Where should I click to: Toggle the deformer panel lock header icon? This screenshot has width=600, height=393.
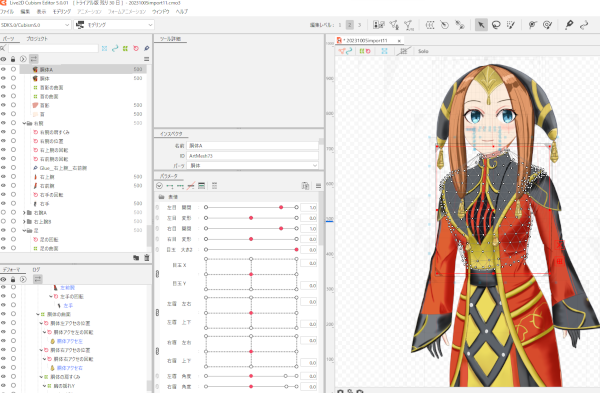pyautogui.click(x=13, y=279)
